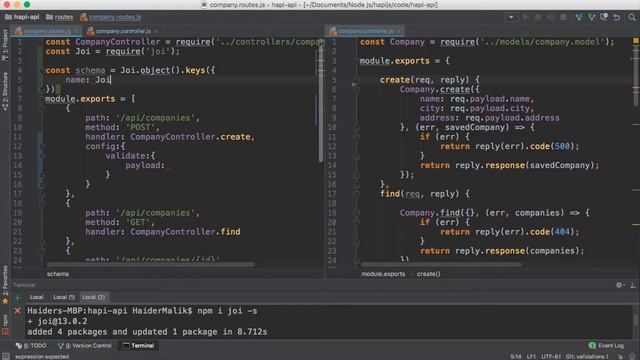Click CompanyController.find handler text on line 21
640x360 pixels.
(x=185, y=232)
